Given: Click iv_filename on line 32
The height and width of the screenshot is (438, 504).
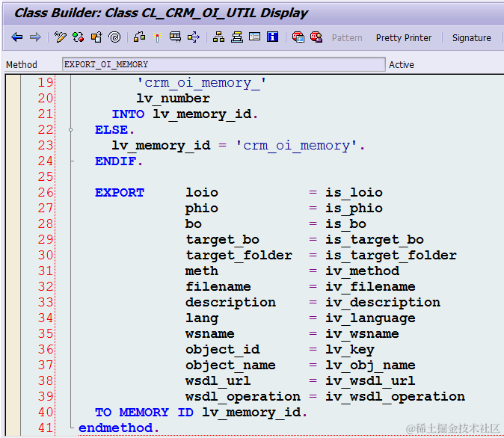Looking at the screenshot, I should (370, 287).
